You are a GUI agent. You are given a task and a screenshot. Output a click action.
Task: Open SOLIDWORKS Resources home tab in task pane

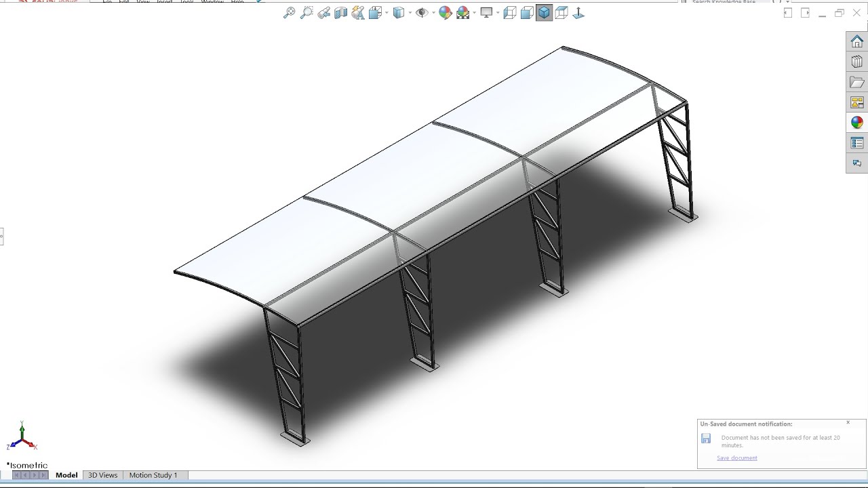pyautogui.click(x=857, y=41)
